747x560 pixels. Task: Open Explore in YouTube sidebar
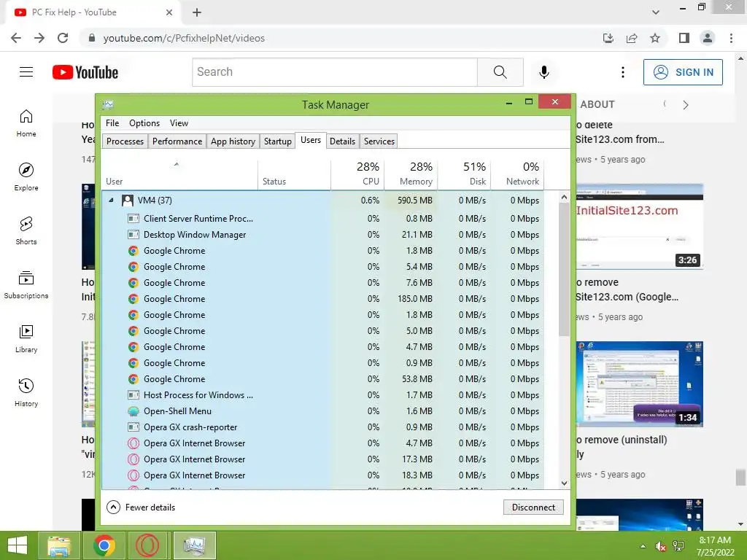click(26, 177)
